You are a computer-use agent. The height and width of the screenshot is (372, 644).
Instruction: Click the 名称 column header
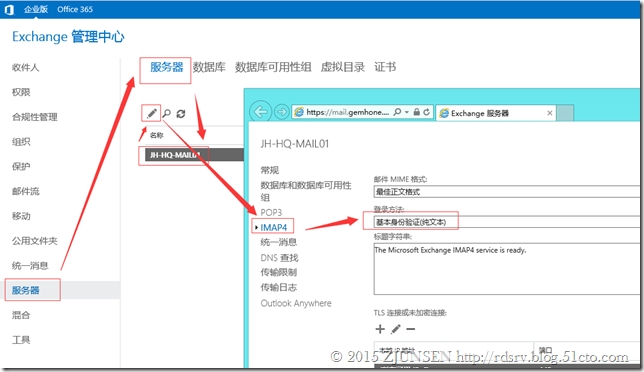pos(156,135)
